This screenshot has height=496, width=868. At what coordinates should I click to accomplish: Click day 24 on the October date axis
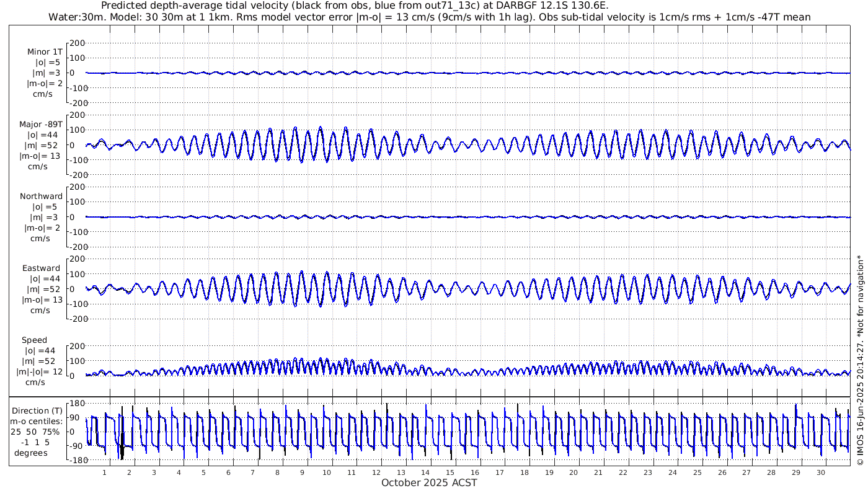(673, 472)
